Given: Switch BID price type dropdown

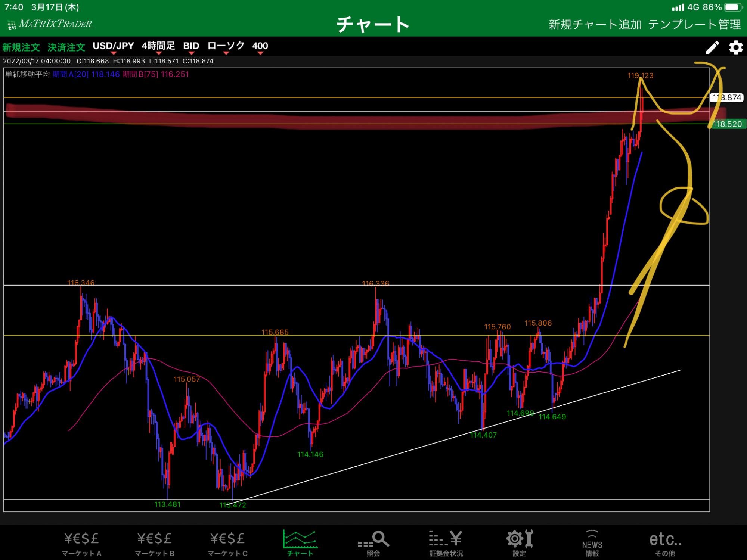Looking at the screenshot, I should (x=191, y=47).
